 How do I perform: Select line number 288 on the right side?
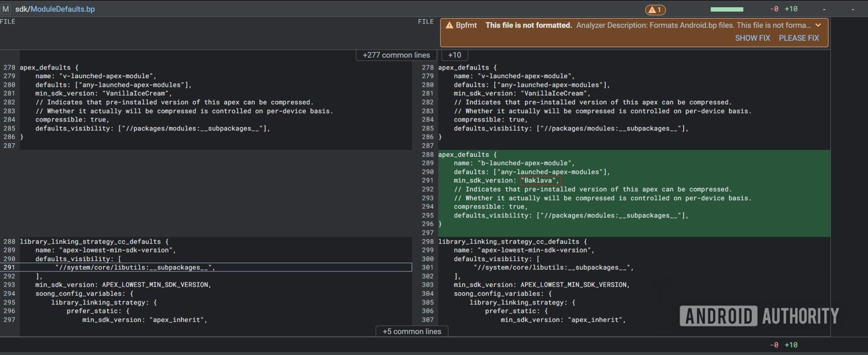point(427,154)
